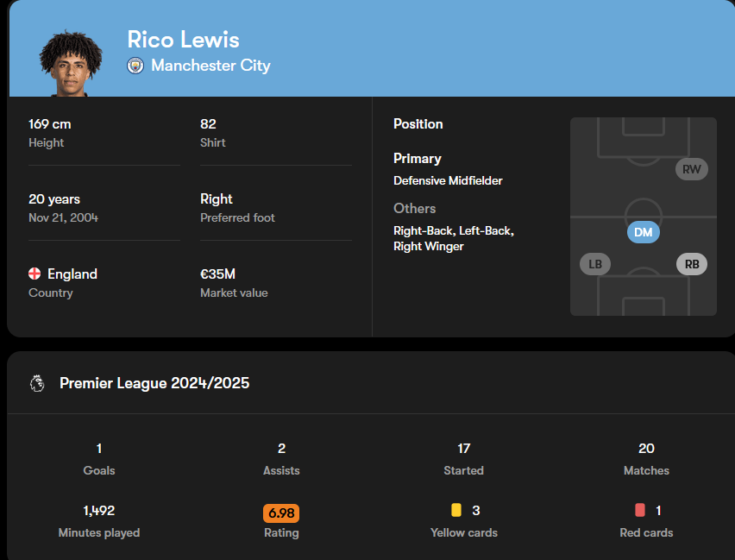Viewport: 735px width, 560px height.
Task: Select the RB position badge on pitch
Action: click(692, 264)
